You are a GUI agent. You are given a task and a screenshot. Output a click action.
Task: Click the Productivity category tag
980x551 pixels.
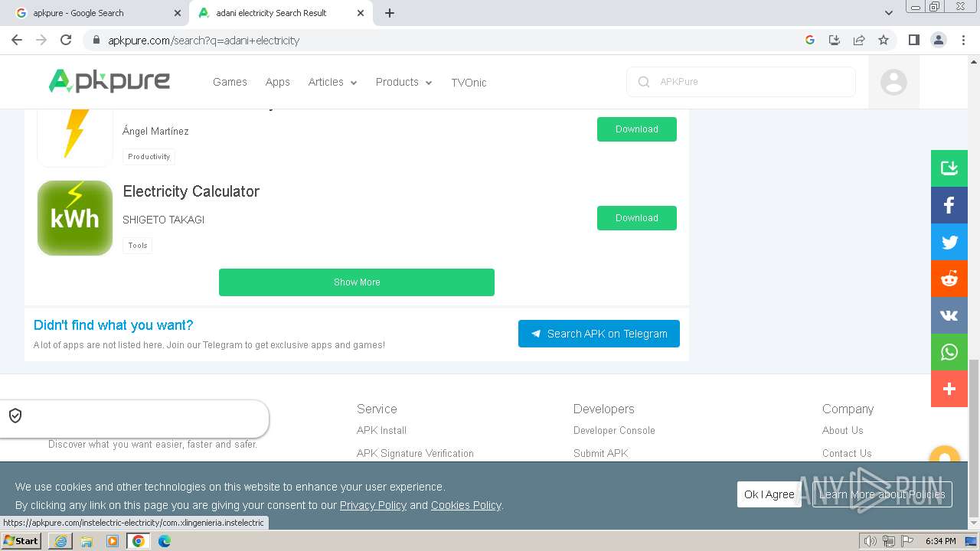(149, 157)
